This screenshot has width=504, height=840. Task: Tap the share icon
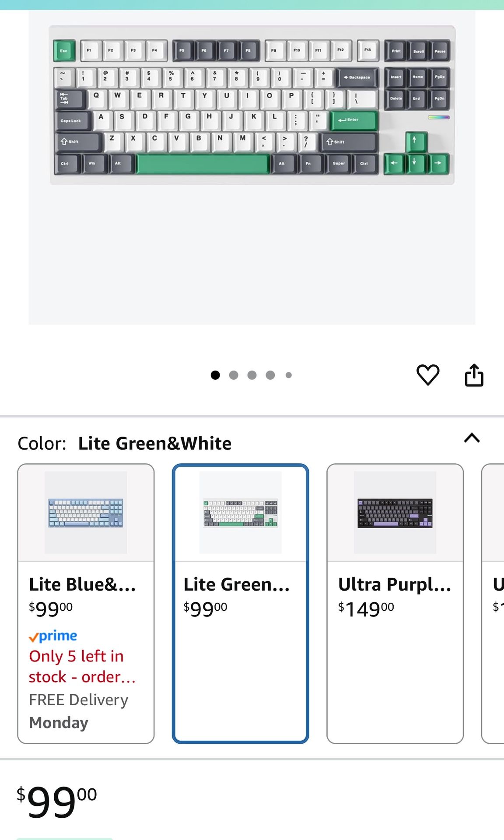(x=474, y=375)
